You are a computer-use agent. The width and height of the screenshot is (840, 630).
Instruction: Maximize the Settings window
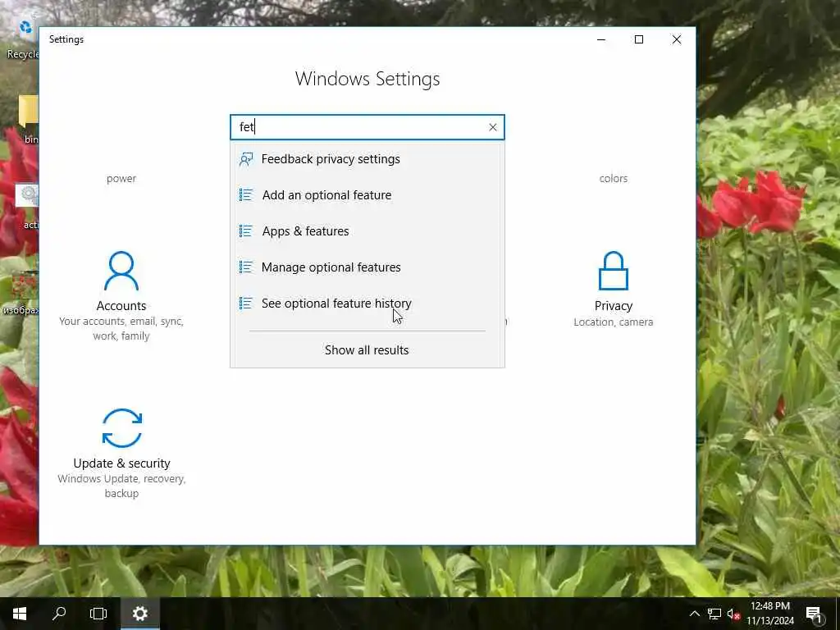(638, 39)
